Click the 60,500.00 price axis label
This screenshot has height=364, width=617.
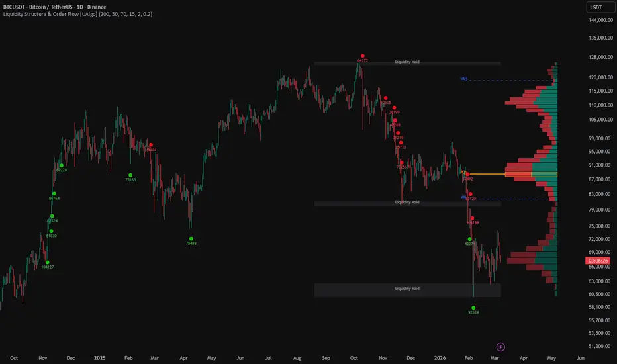coord(600,294)
